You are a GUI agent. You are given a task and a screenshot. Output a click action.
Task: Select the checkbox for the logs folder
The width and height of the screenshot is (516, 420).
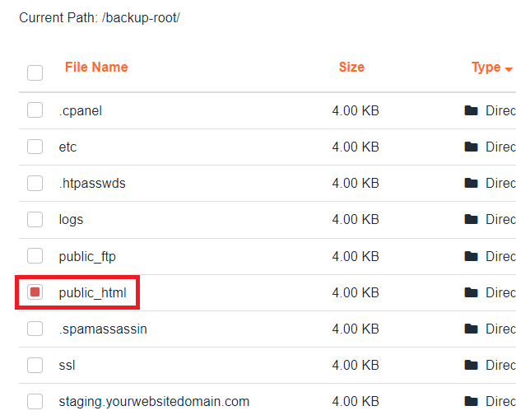(35, 220)
